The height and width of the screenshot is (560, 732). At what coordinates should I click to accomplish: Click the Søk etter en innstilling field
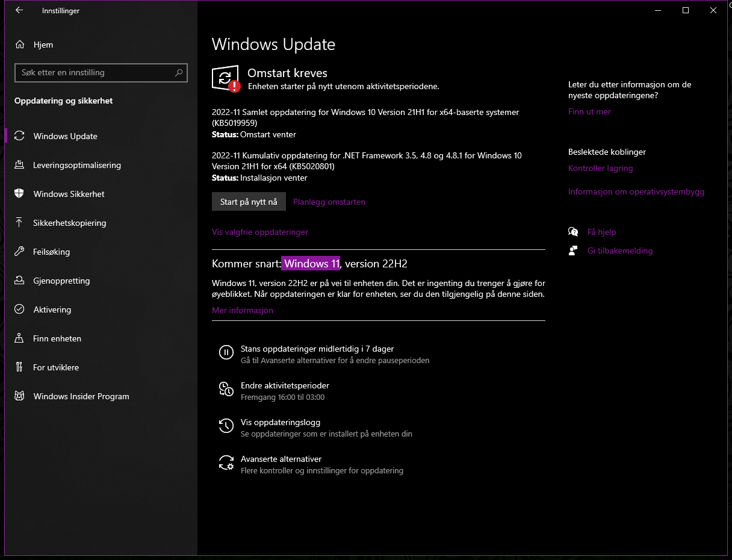[101, 72]
